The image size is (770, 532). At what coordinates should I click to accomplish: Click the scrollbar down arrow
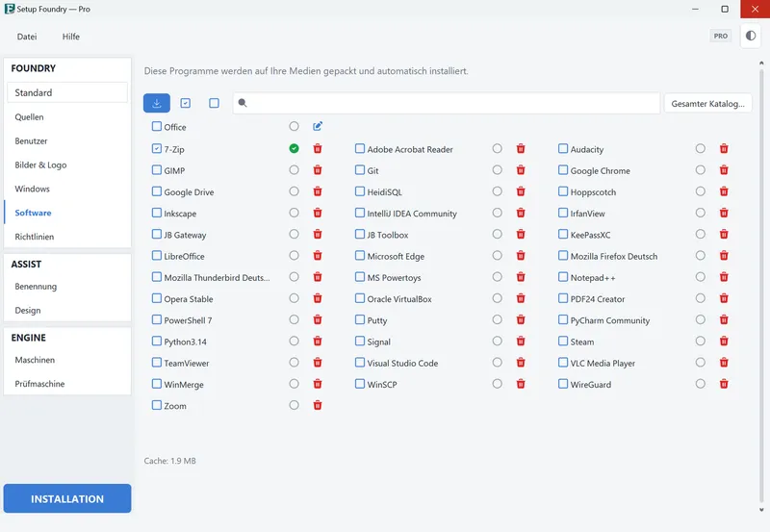(x=761, y=511)
